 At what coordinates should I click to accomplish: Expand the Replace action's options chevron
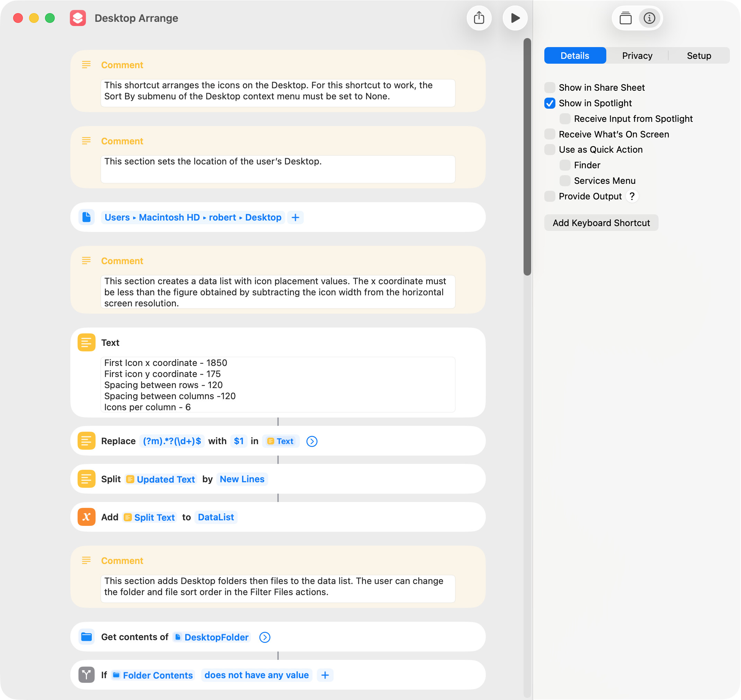pos(312,441)
